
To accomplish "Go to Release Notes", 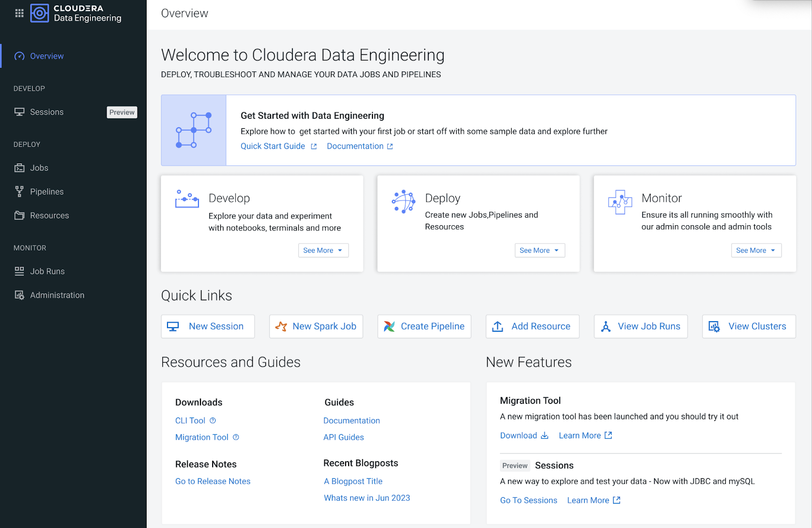I will point(213,481).
